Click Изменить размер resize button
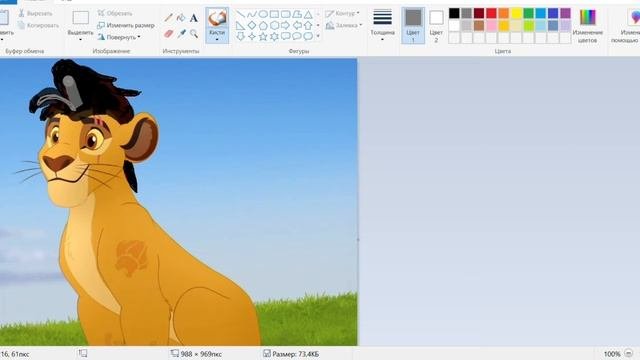640x360 pixels. click(126, 25)
